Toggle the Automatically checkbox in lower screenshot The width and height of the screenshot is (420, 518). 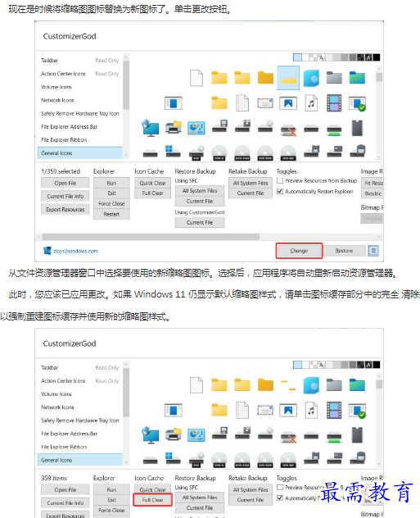coord(280,498)
